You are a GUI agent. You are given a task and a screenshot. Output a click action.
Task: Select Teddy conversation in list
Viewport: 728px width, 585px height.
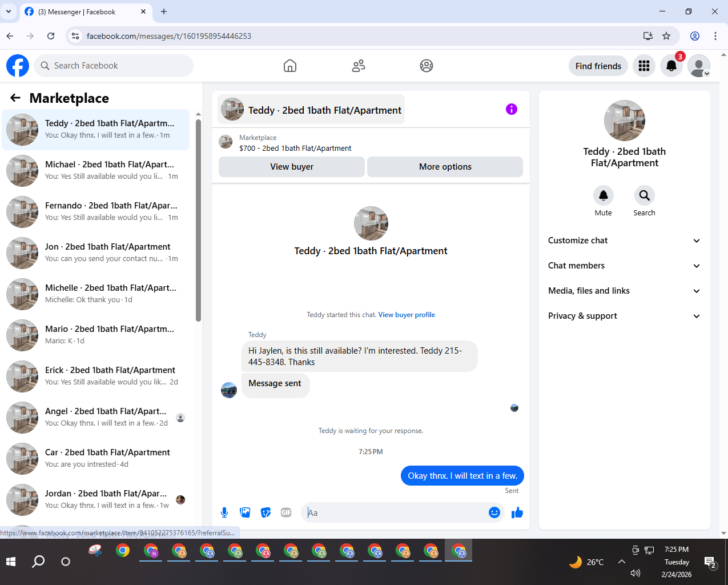(96, 130)
